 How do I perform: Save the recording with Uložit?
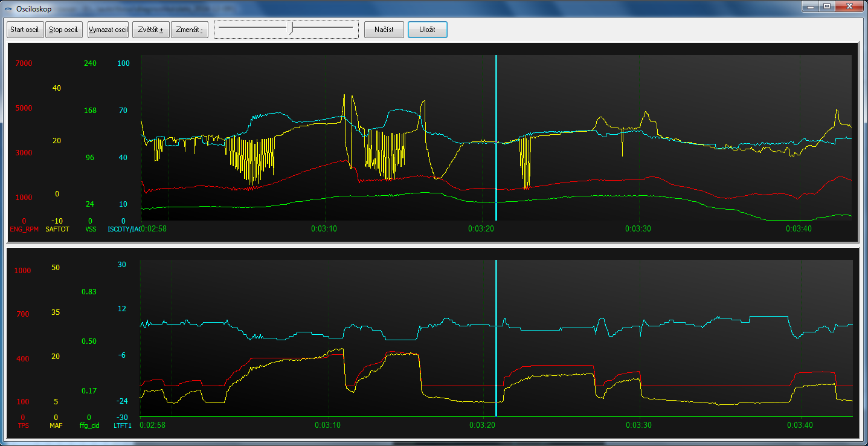[427, 30]
